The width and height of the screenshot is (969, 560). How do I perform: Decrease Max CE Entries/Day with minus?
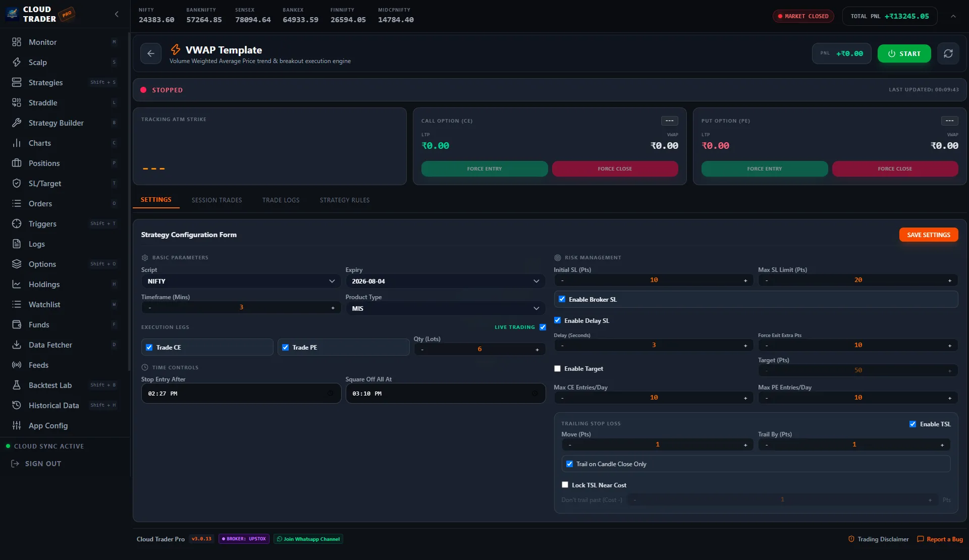[562, 398]
